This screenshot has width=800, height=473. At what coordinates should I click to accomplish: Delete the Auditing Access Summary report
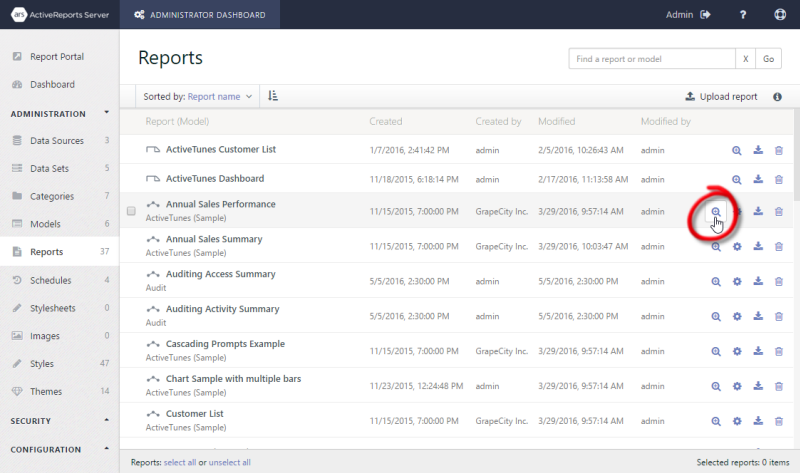779,282
